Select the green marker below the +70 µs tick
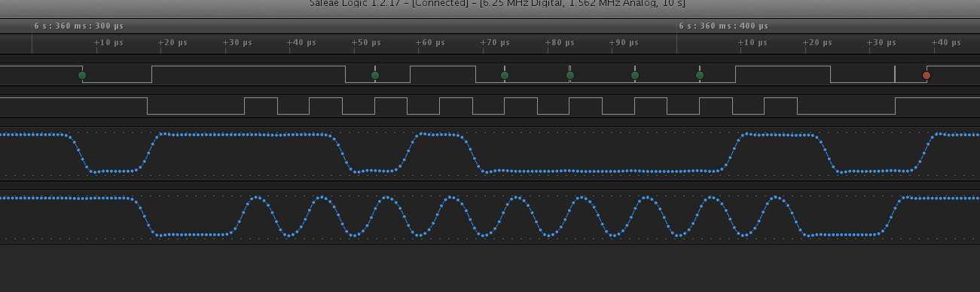980x292 pixels. (505, 75)
